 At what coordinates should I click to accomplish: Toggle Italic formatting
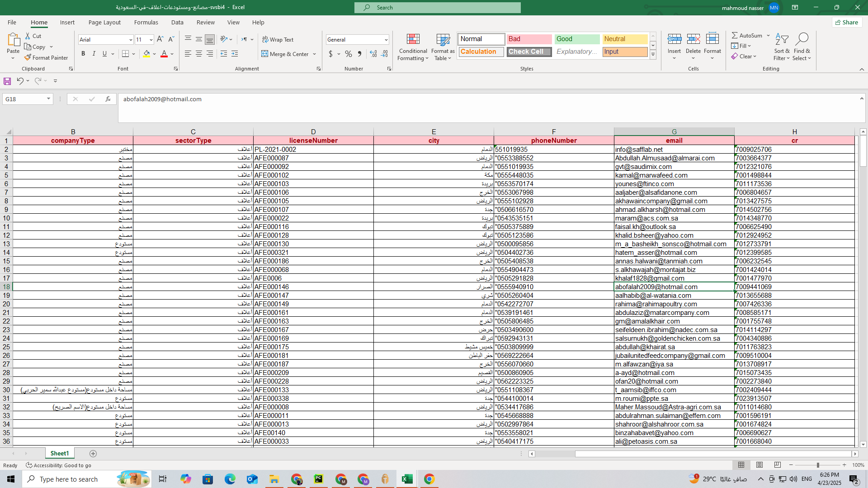point(94,54)
